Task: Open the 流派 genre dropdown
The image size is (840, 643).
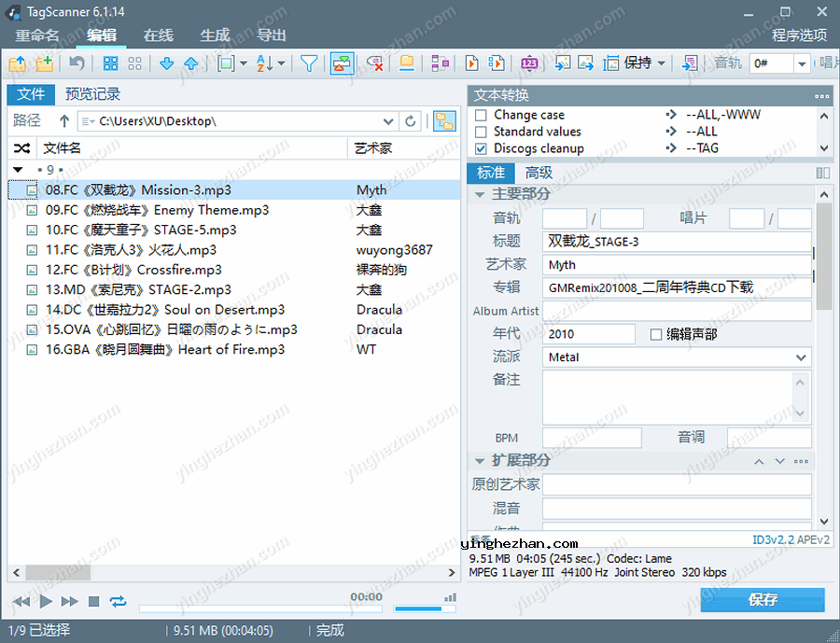Action: (x=801, y=357)
